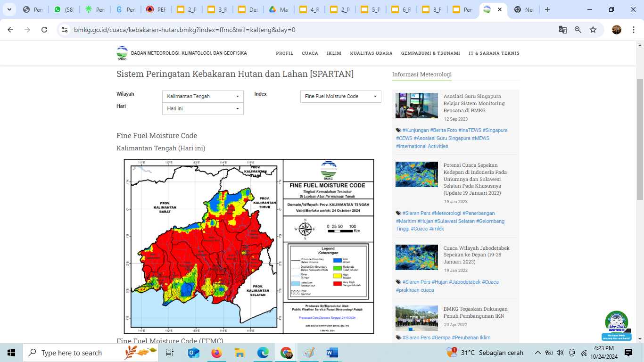Bookmark this page with the star icon

[593, 30]
